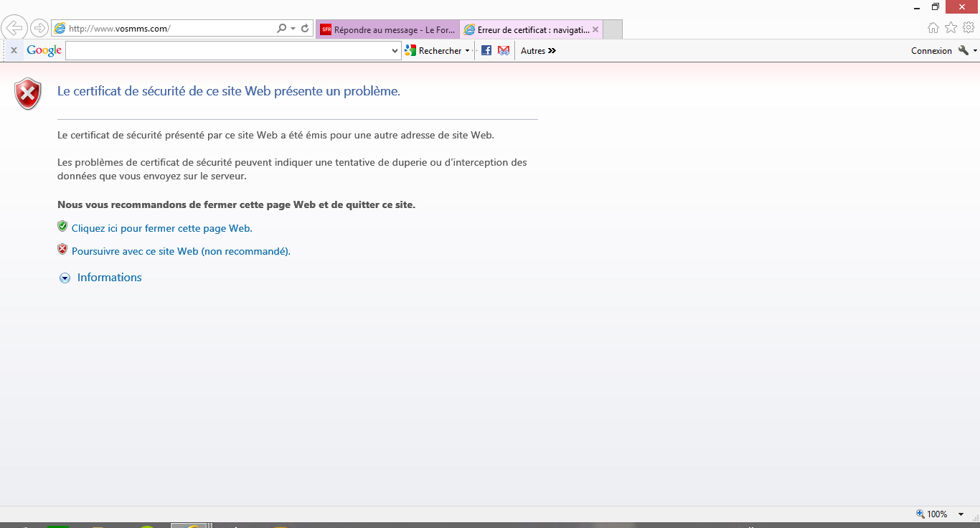Screen dimensions: 980x528
Task: Click the Google logo on the toolbar
Action: pyautogui.click(x=43, y=50)
